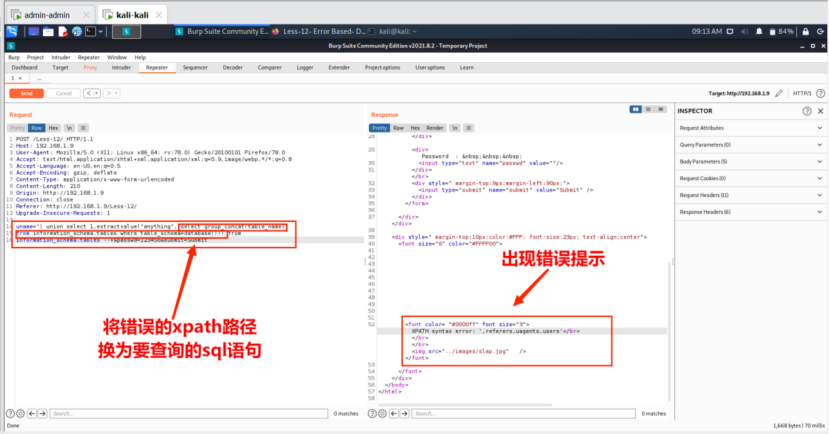The height and width of the screenshot is (434, 829).
Task: Select the combined tabbed layout icon
Action: 661,109
